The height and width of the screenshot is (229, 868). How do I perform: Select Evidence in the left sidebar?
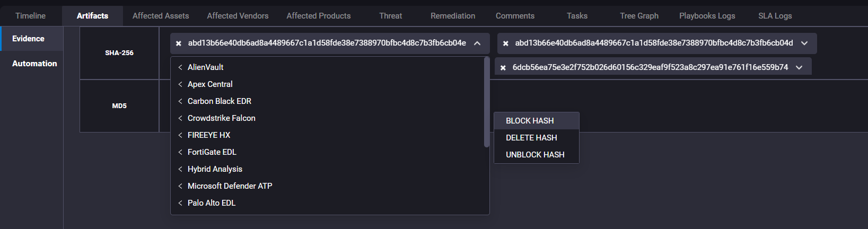coord(32,39)
